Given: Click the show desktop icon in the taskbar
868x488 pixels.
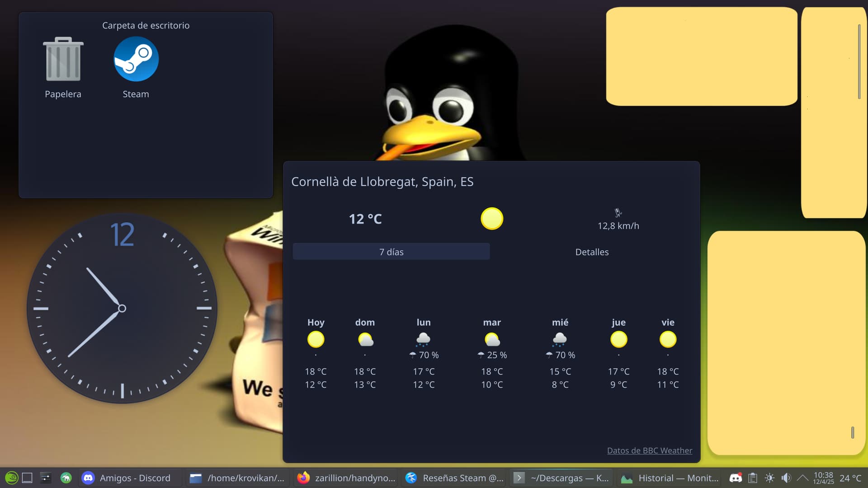Looking at the screenshot, I should point(27,478).
